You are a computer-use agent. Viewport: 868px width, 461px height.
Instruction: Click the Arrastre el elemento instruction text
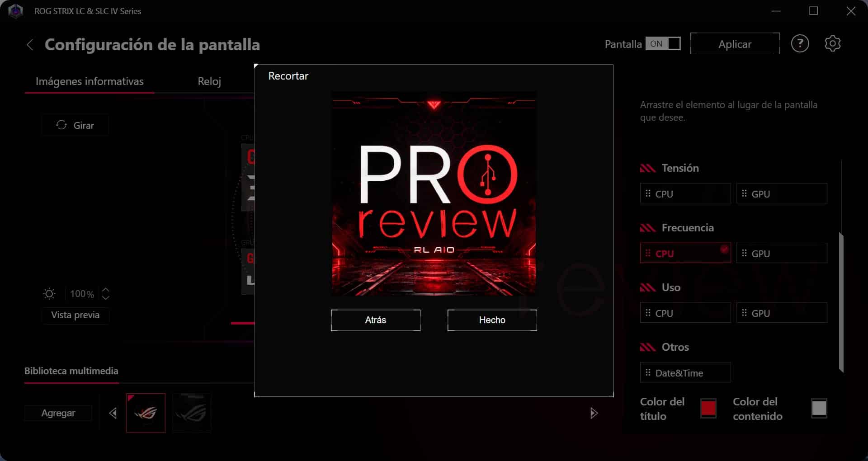coord(728,111)
